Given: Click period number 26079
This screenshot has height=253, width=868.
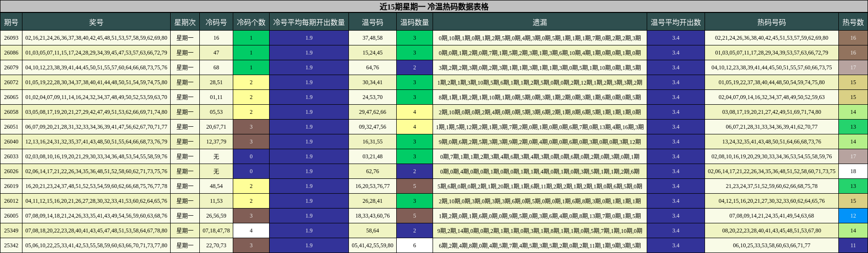Looking at the screenshot, I should (11, 67).
